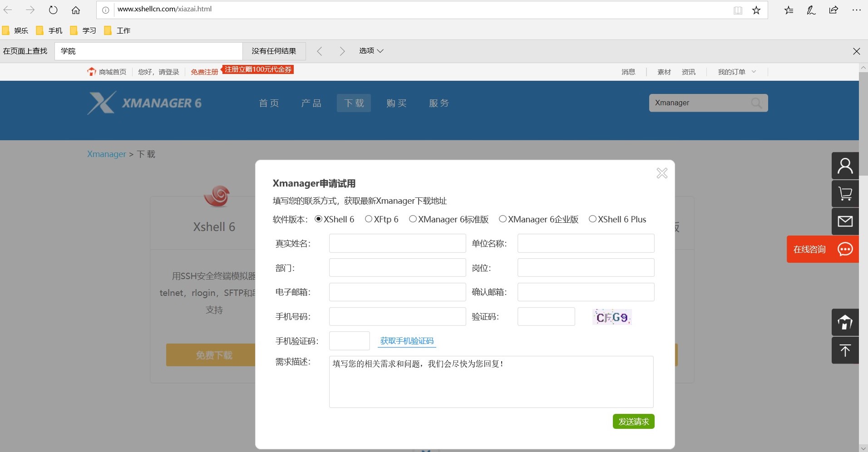Click the 商城首页 link
This screenshot has height=452, width=868.
113,72
